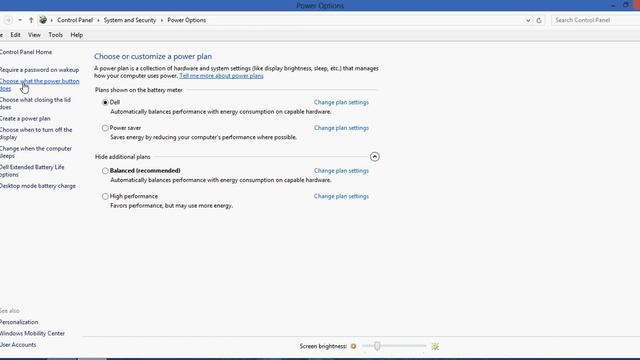Open Choose what closing the lid does
The width and height of the screenshot is (640, 360).
click(x=35, y=103)
